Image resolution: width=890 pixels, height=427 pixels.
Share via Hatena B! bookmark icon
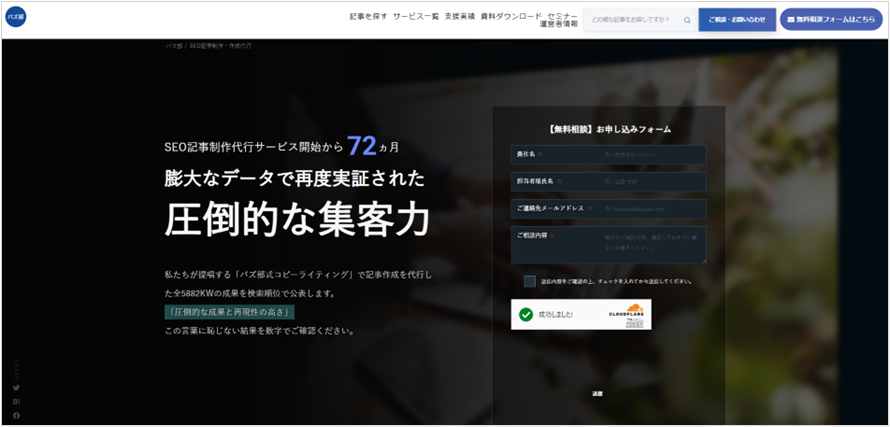[x=16, y=401]
